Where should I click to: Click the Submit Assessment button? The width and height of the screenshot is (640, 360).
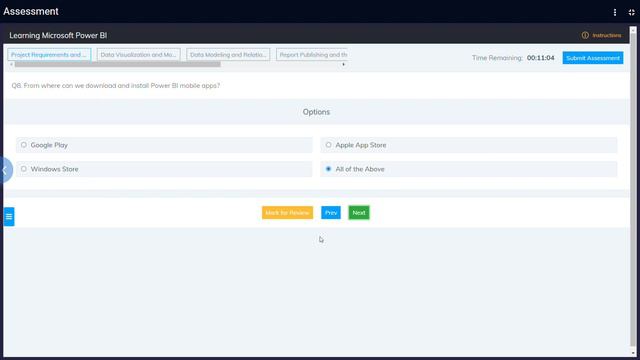pos(593,58)
